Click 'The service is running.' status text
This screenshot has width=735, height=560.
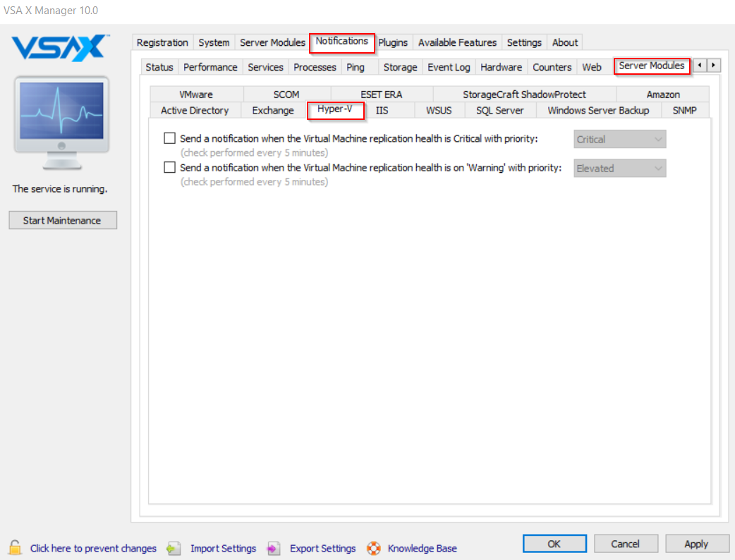point(60,189)
